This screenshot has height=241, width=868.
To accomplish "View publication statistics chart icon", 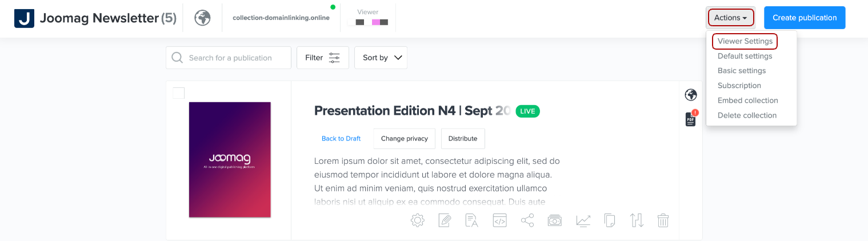I will click(583, 220).
